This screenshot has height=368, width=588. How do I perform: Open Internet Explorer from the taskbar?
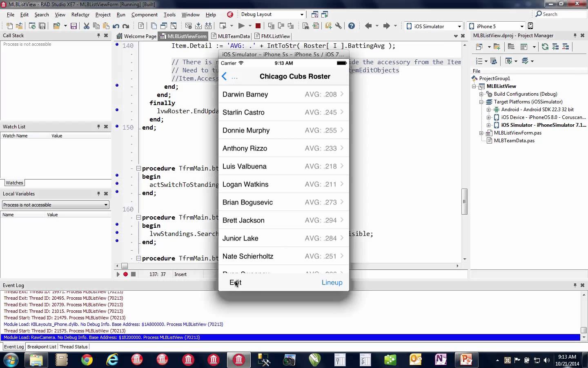pos(112,360)
